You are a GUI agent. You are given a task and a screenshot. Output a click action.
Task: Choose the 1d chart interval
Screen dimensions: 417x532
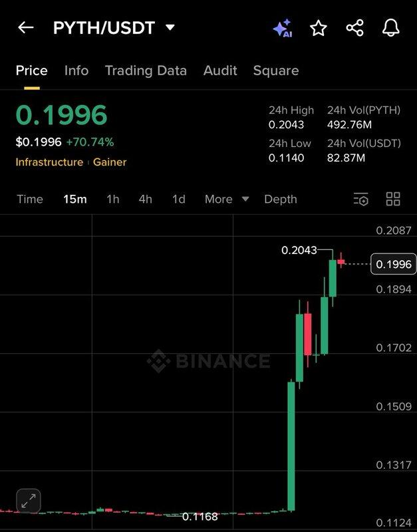coord(179,199)
